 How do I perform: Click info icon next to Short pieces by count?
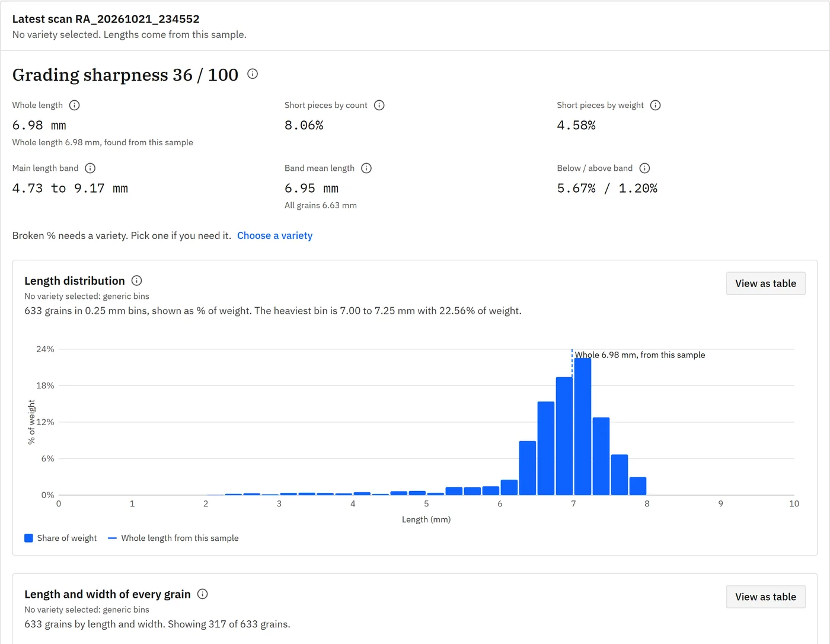(x=379, y=105)
